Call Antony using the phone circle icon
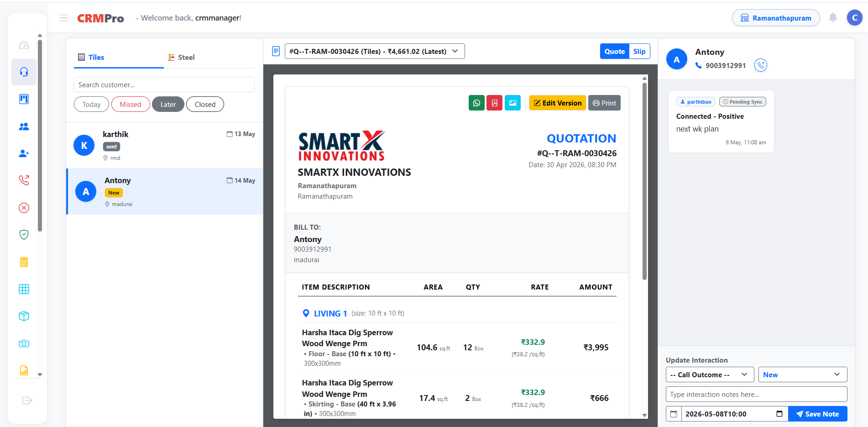The image size is (868, 427). click(761, 65)
